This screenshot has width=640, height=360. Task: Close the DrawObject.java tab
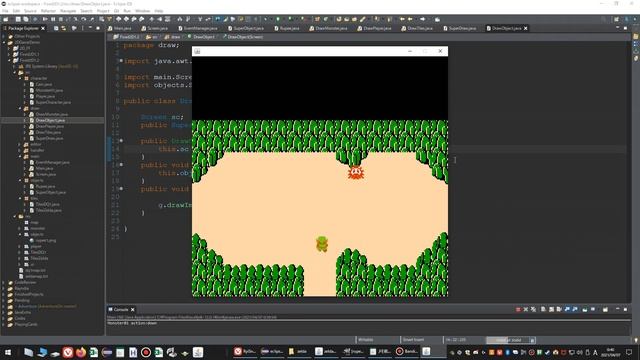pos(526,28)
